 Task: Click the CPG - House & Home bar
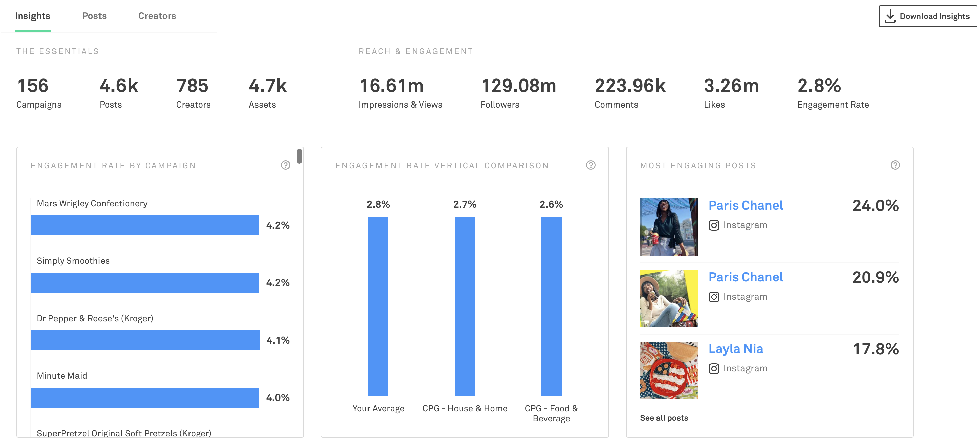(x=465, y=306)
